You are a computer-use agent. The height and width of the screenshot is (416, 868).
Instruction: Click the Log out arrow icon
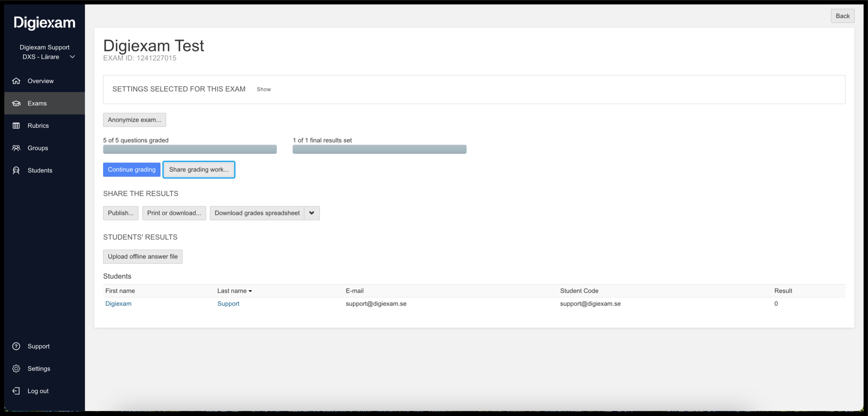click(16, 391)
